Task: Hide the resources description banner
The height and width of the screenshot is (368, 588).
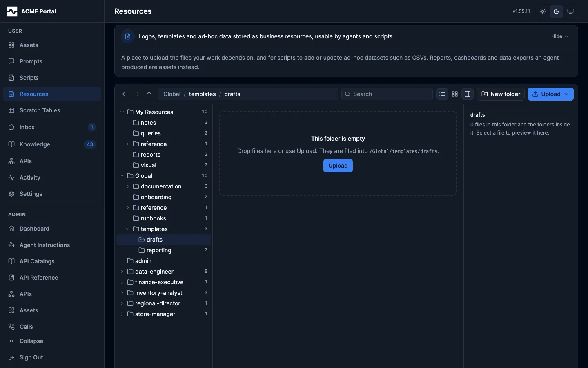Action: point(559,36)
